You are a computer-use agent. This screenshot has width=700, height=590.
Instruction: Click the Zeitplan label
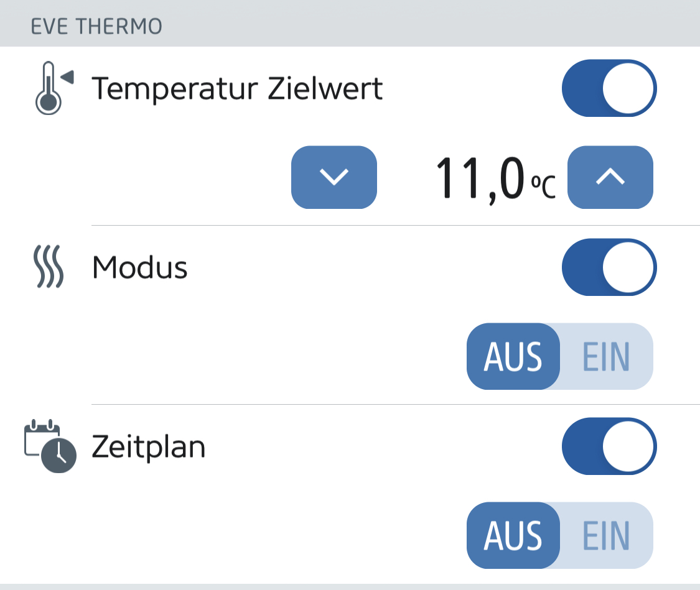click(149, 447)
